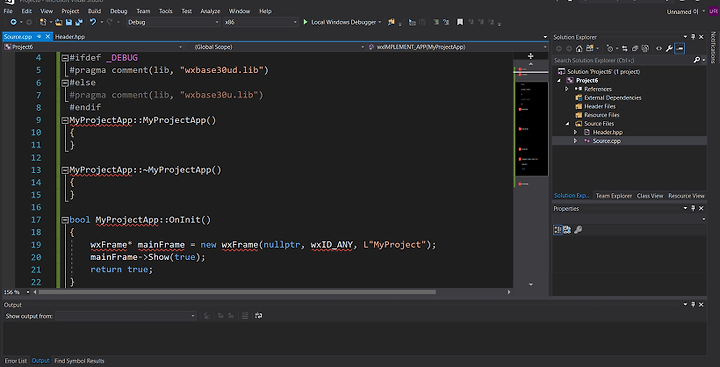Click Property Pages wrench icon in Properties
Viewport: 720px width, 367px height.
tap(578, 230)
